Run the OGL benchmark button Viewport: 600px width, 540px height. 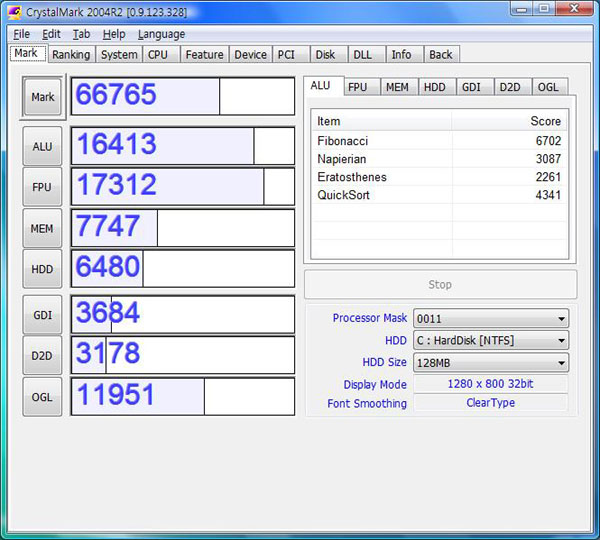point(42,397)
